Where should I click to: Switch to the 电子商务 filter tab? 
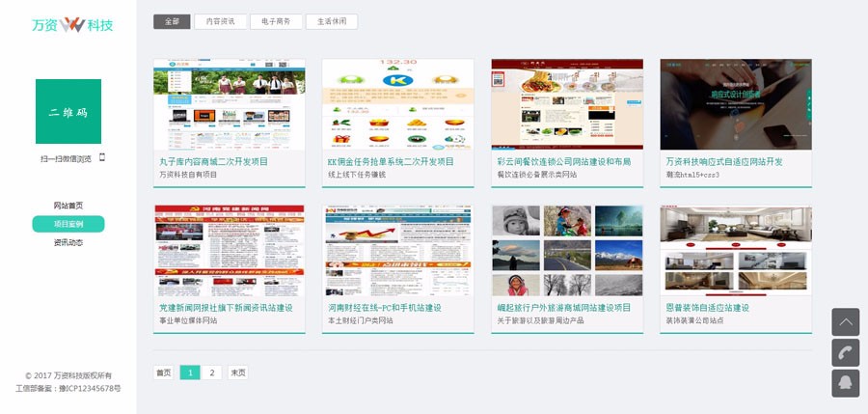point(276,21)
